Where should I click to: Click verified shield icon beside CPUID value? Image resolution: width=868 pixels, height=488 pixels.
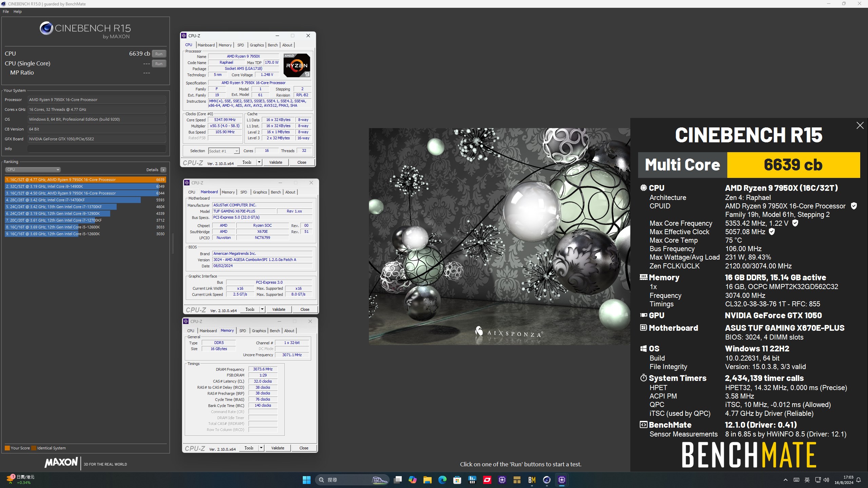pyautogui.click(x=854, y=206)
